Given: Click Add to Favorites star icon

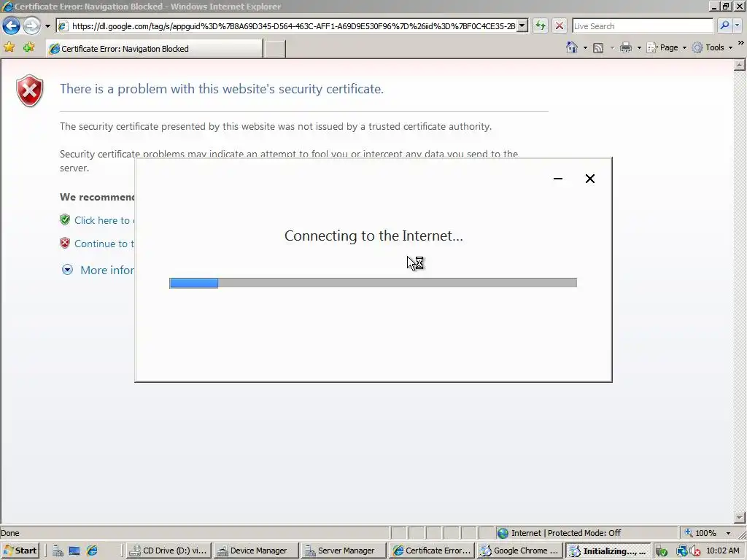Looking at the screenshot, I should pyautogui.click(x=28, y=47).
